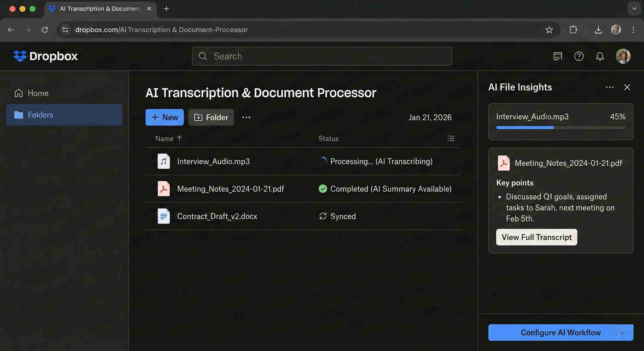Open AI File Insights more options
Image resolution: width=644 pixels, height=351 pixels.
[x=609, y=87]
